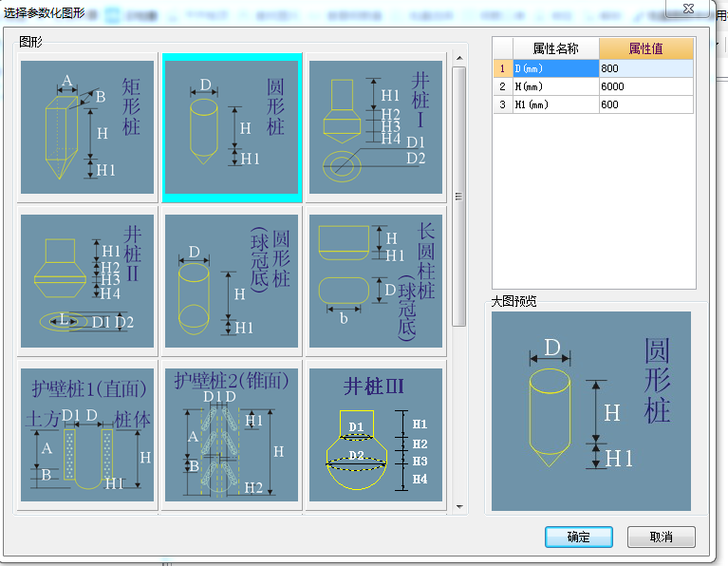728x566 pixels.
Task: Edit the D(mm) value 800 field
Action: (646, 68)
